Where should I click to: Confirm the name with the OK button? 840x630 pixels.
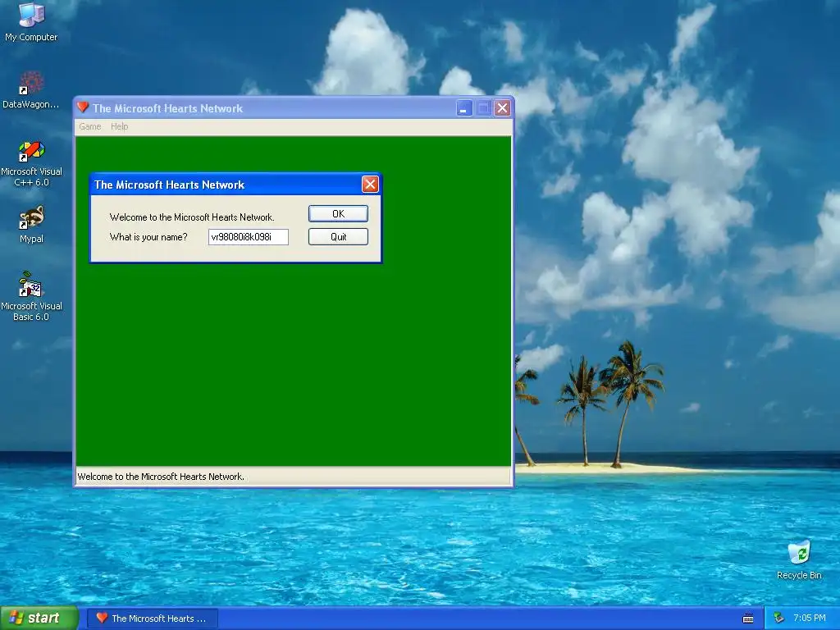point(338,214)
